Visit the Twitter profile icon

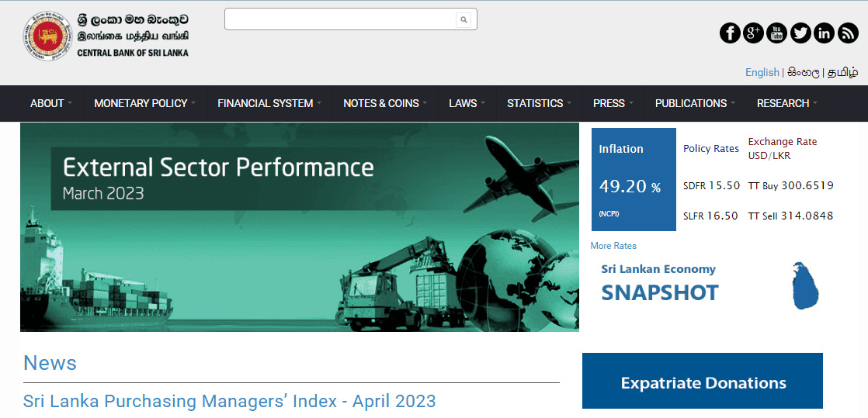800,33
